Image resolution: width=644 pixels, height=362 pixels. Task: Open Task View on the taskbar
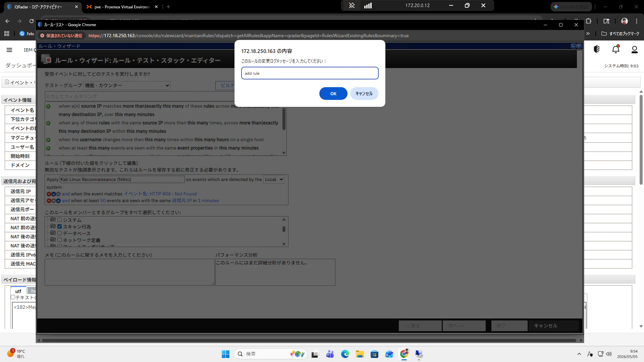point(315,354)
